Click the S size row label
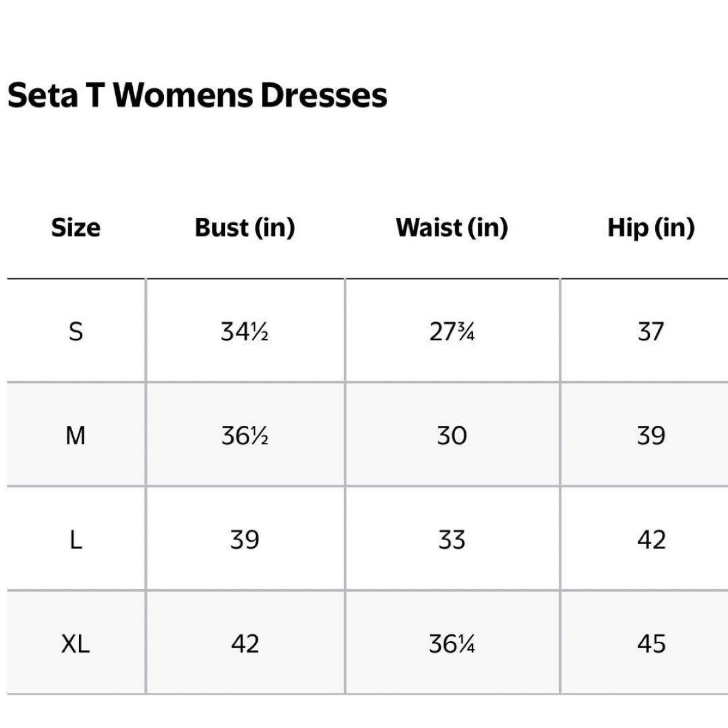 76,332
